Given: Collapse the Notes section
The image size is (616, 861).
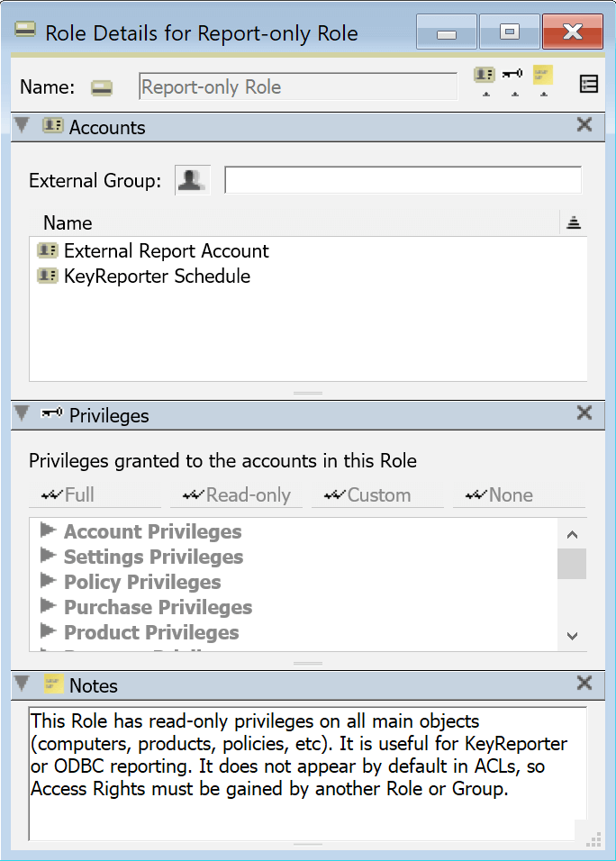Looking at the screenshot, I should point(23,684).
